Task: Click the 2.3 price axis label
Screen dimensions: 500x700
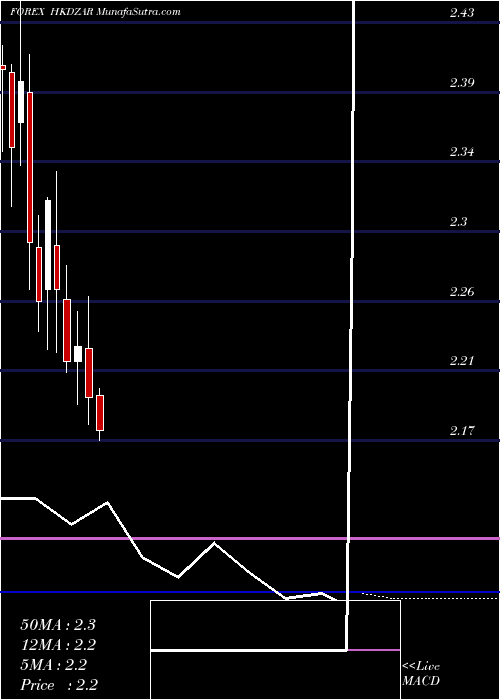Action: 458,221
